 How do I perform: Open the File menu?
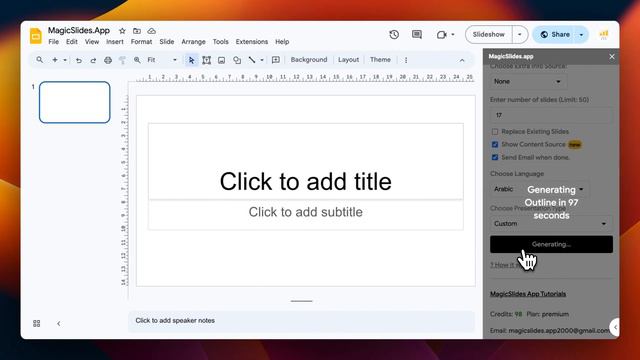pos(53,42)
